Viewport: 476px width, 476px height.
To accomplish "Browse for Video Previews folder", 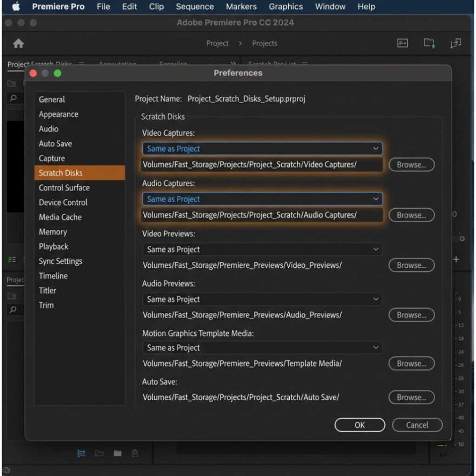I will 411,265.
